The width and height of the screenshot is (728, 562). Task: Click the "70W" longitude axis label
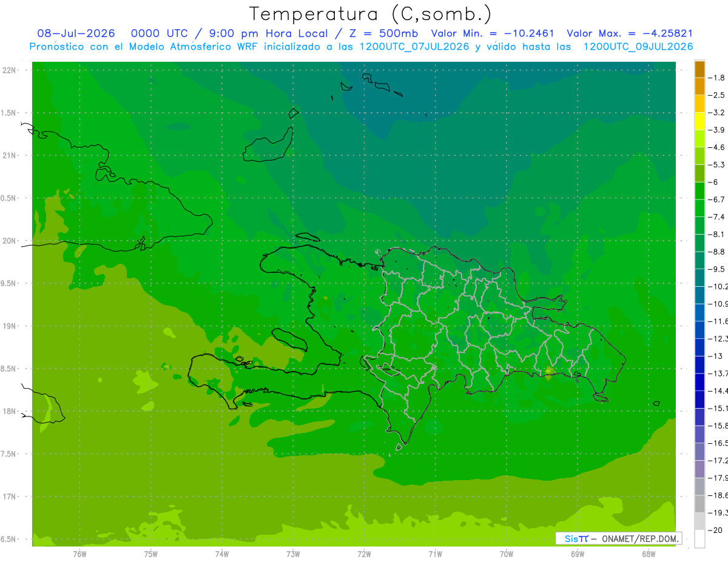[507, 554]
